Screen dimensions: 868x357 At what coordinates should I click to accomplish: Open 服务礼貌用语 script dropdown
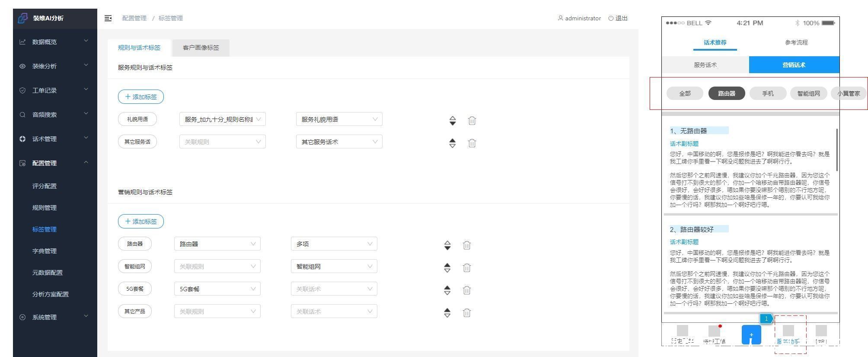tap(339, 119)
